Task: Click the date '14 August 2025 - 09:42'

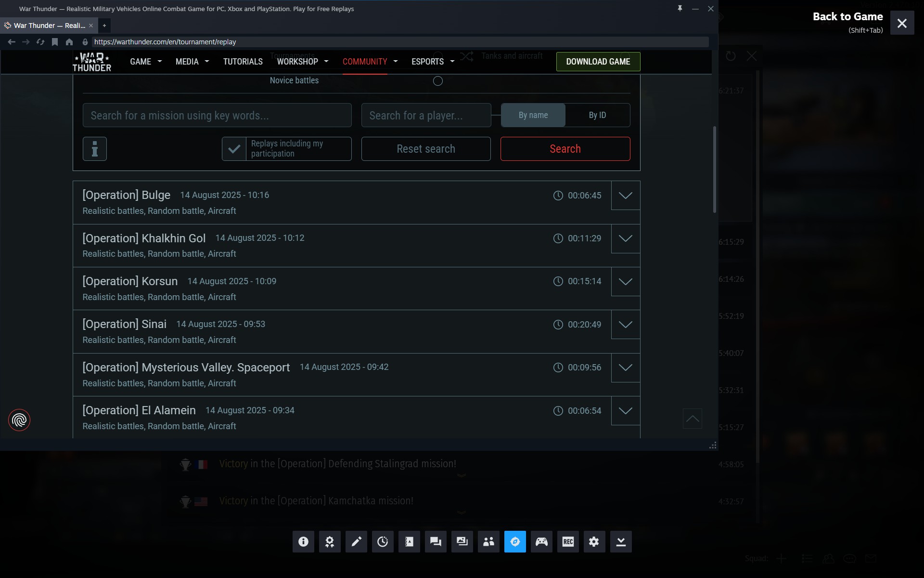Action: tap(344, 367)
